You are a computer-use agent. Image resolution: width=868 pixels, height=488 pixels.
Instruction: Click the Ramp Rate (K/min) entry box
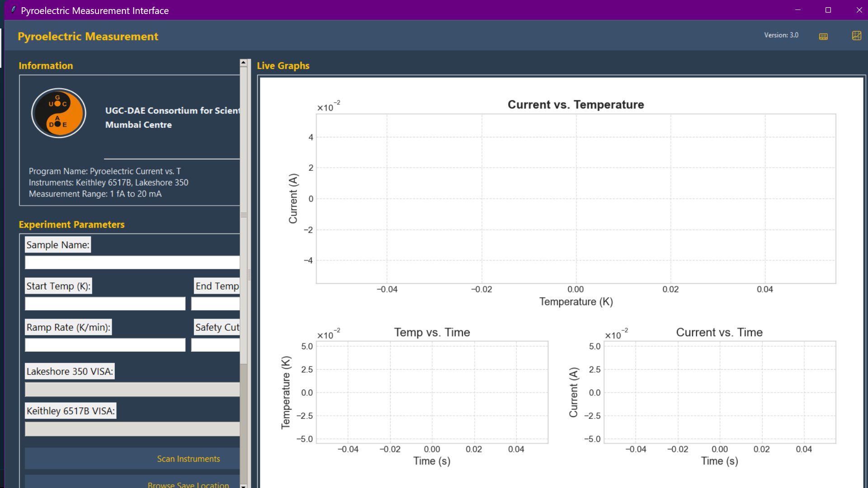[x=105, y=345]
